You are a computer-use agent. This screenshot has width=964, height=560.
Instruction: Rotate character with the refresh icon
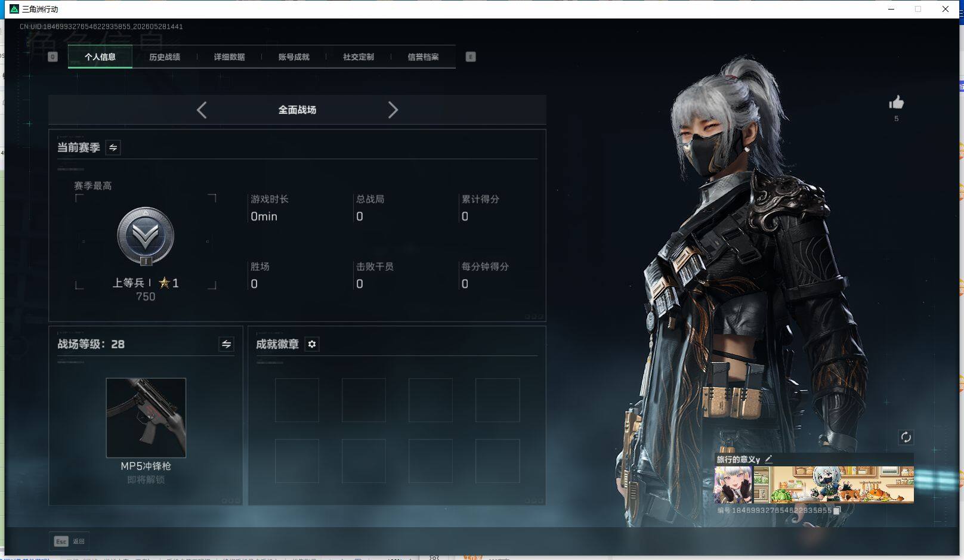pos(906,437)
